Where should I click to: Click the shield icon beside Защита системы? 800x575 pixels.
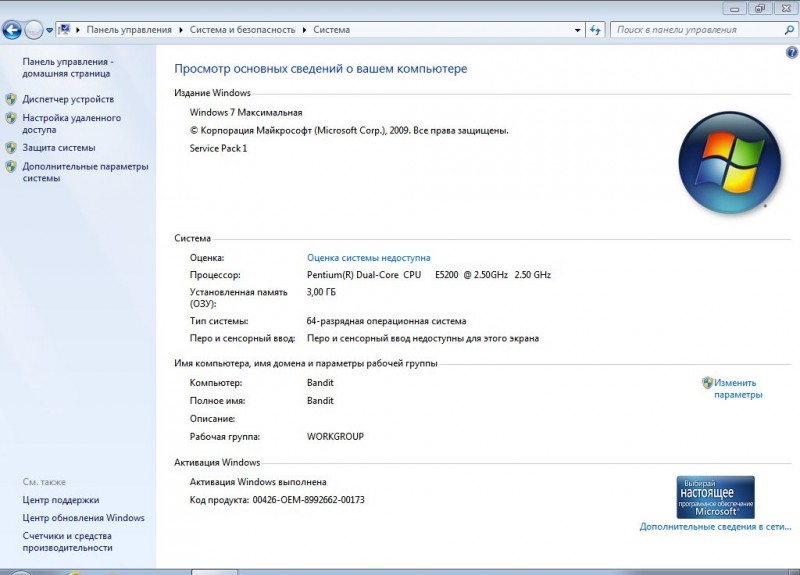pyautogui.click(x=11, y=148)
